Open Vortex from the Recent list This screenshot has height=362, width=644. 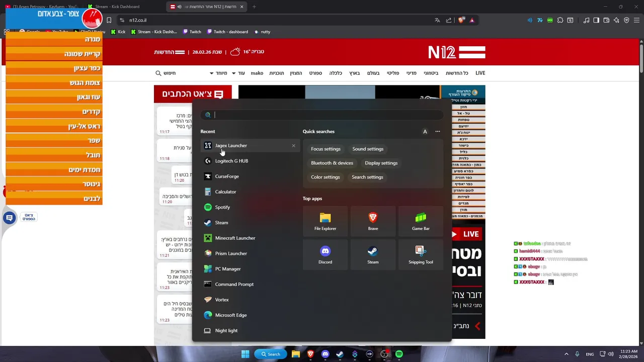coord(250,300)
